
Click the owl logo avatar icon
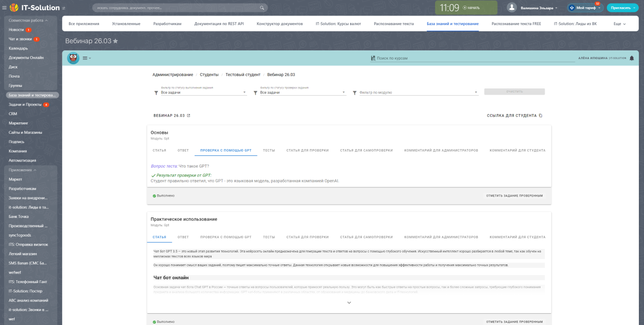[x=73, y=58]
